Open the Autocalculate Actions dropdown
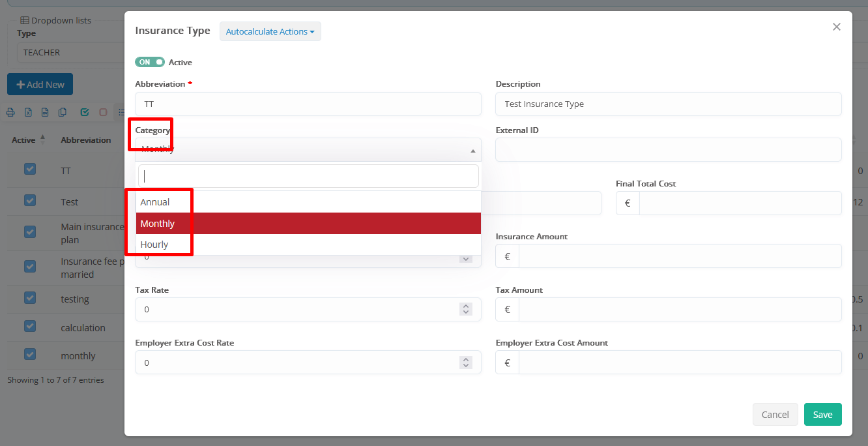Screen dimensions: 868x446 [270, 31]
